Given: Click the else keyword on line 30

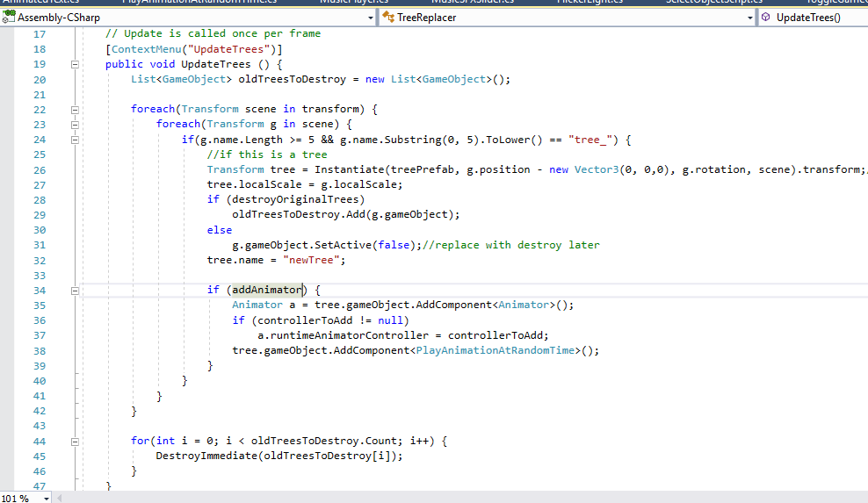Looking at the screenshot, I should click(x=220, y=230).
